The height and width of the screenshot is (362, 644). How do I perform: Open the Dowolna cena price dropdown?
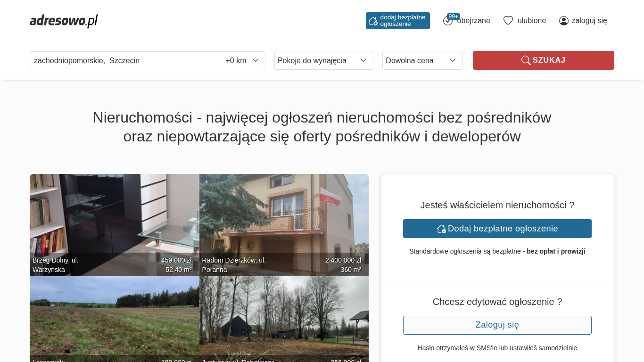point(422,60)
